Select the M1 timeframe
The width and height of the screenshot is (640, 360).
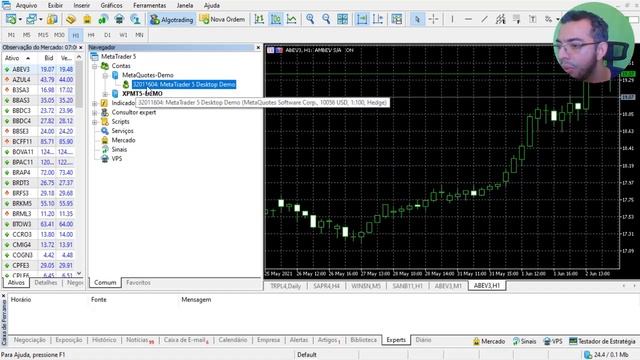(x=11, y=35)
